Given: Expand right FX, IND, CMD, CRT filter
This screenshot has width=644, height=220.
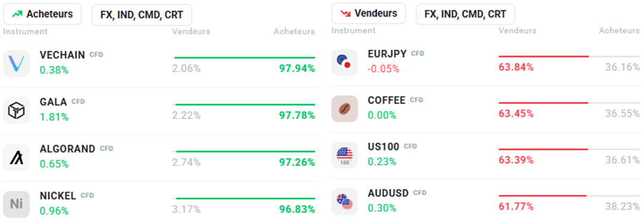Looking at the screenshot, I should pos(465,14).
